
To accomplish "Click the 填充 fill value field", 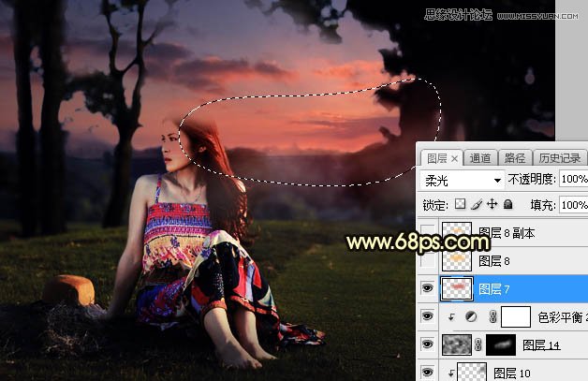I will 573,204.
